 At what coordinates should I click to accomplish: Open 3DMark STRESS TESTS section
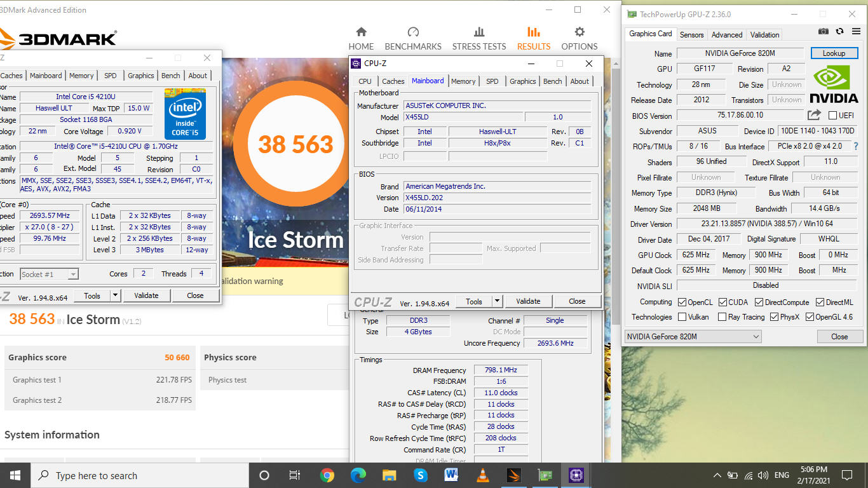pyautogui.click(x=479, y=39)
